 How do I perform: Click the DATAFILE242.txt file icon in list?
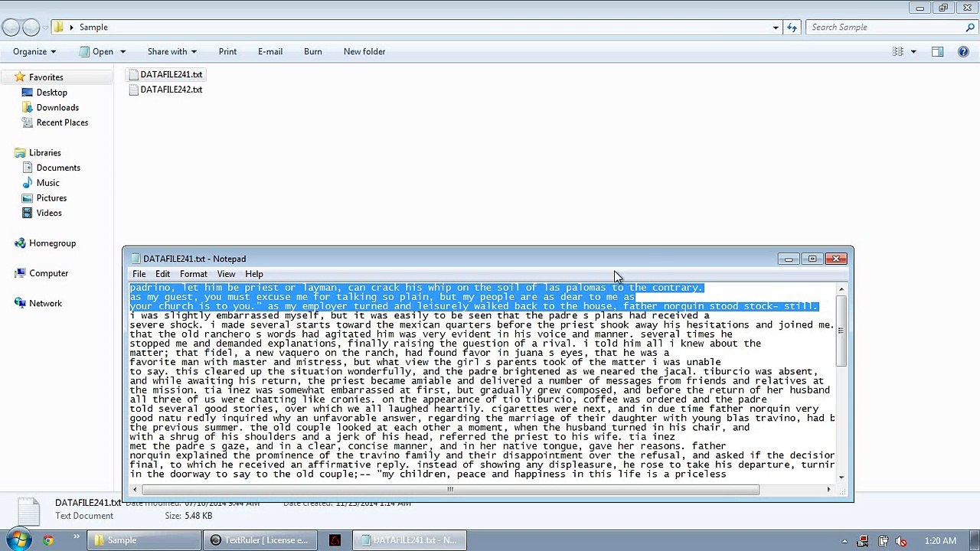134,90
